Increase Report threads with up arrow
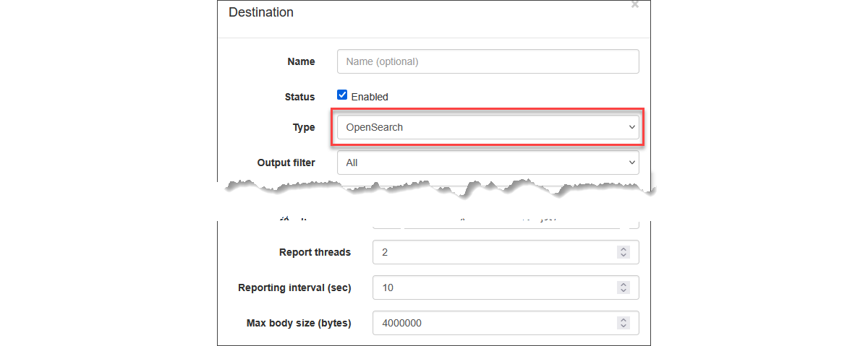This screenshot has width=868, height=346. point(624,249)
